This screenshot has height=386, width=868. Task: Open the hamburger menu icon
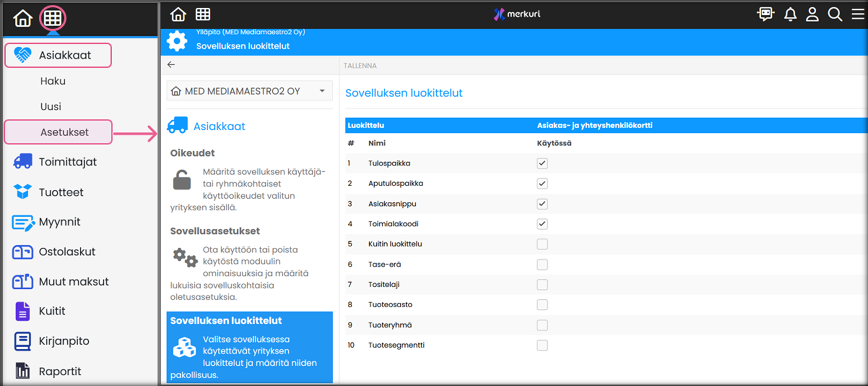857,14
